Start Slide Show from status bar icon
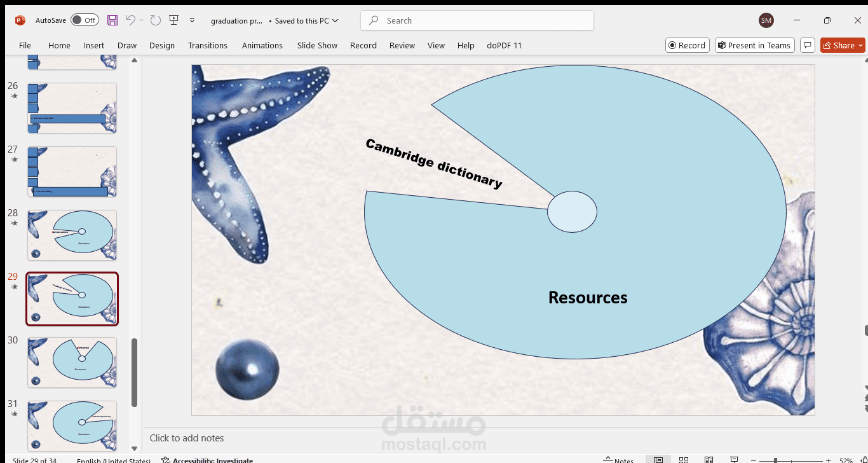 735,460
